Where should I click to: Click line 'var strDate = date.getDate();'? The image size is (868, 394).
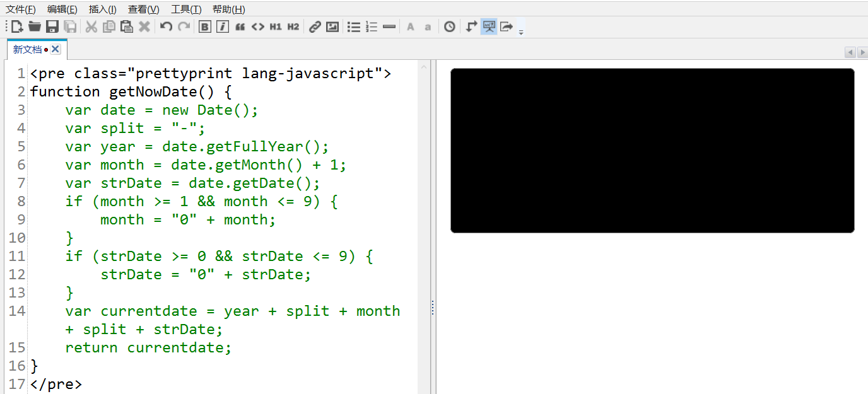pyautogui.click(x=192, y=183)
